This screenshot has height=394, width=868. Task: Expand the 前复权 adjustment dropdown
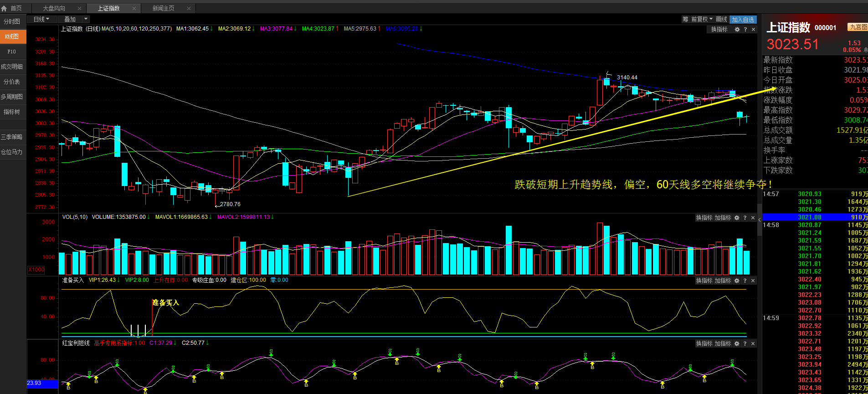[x=702, y=19]
